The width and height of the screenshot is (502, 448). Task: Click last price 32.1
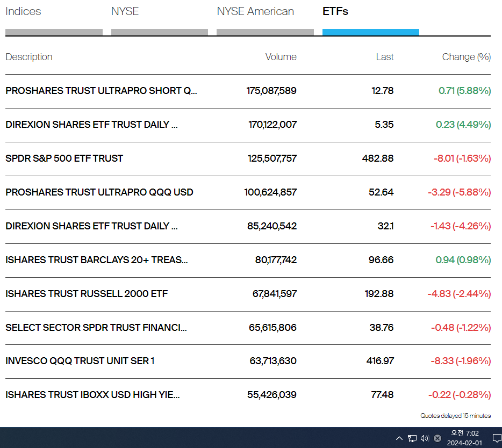coord(385,226)
